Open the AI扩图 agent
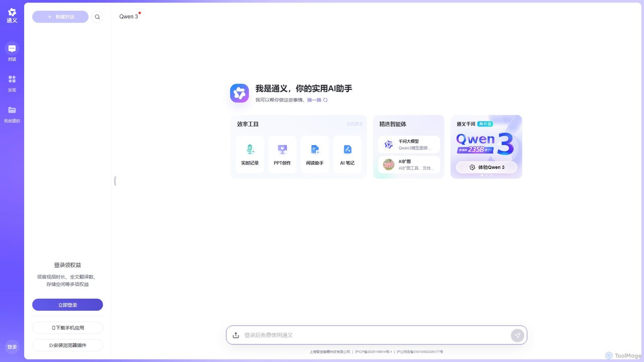The height and width of the screenshot is (362, 644). click(x=409, y=164)
